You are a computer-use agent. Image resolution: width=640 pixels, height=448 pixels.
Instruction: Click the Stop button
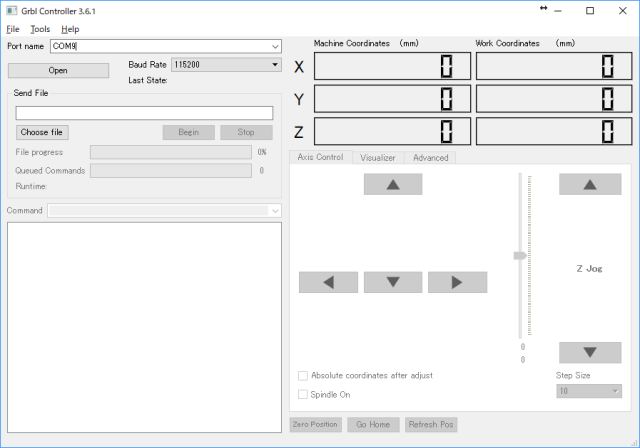coord(246,132)
